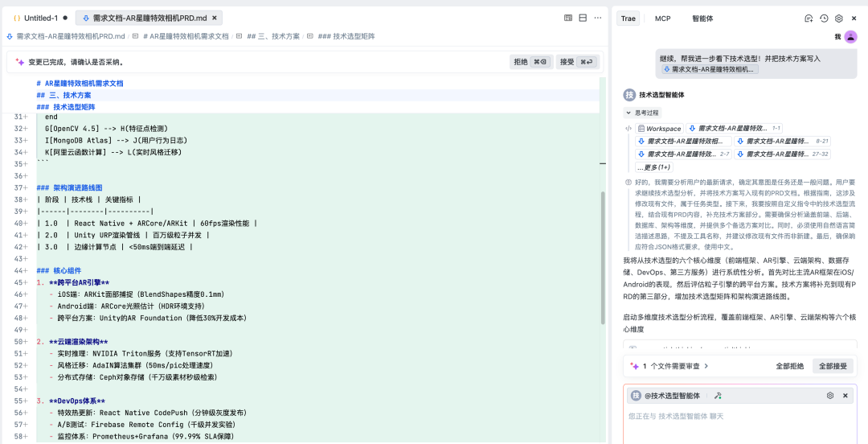This screenshot has width=868, height=444.
Task: Click the 全部接受 button
Action: click(x=832, y=366)
